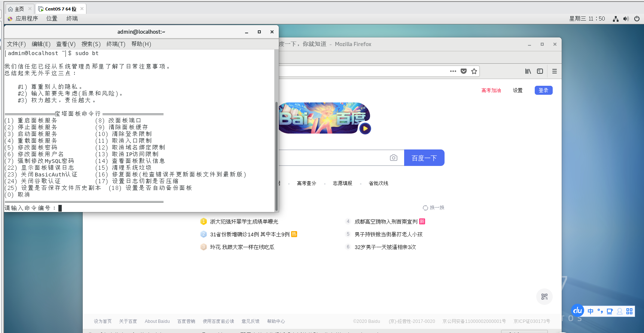Click the 关于百度 footer link

pyautogui.click(x=128, y=321)
